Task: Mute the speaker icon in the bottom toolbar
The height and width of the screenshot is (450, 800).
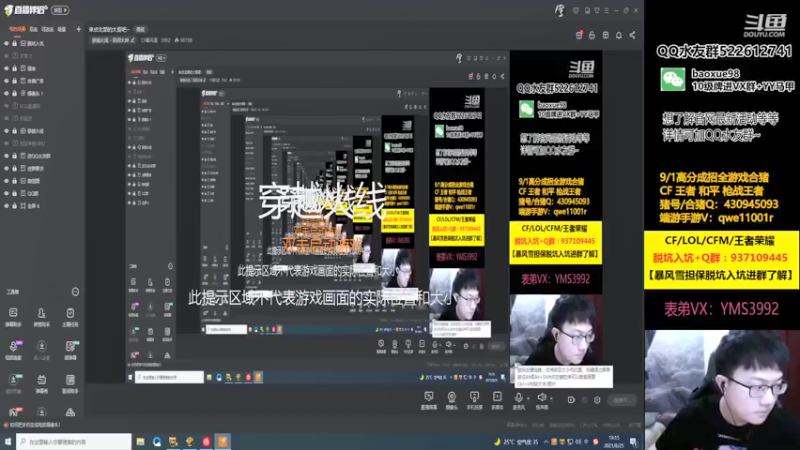Action: [x=541, y=397]
